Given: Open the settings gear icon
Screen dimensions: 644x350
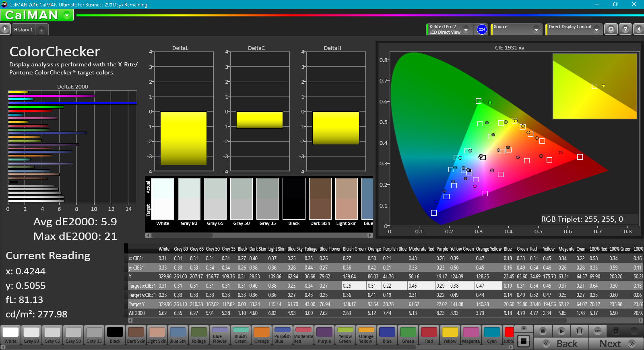Looking at the screenshot, I should coord(611,29).
